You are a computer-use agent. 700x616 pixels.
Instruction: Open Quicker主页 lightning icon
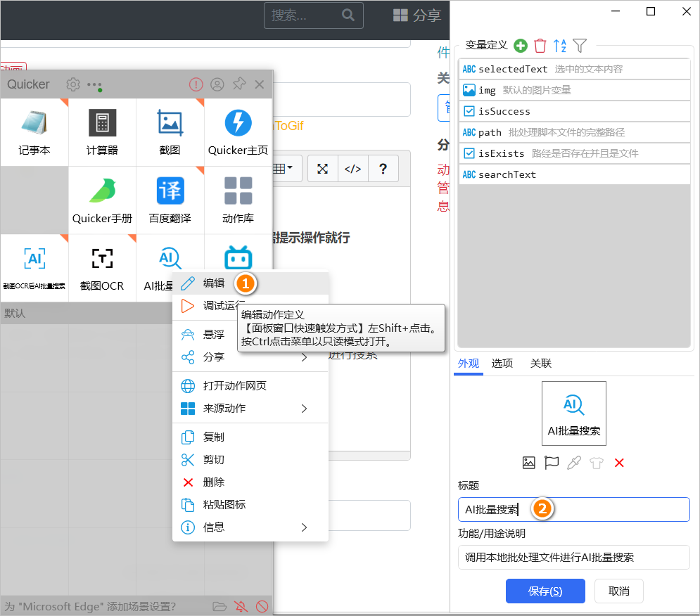point(238,132)
